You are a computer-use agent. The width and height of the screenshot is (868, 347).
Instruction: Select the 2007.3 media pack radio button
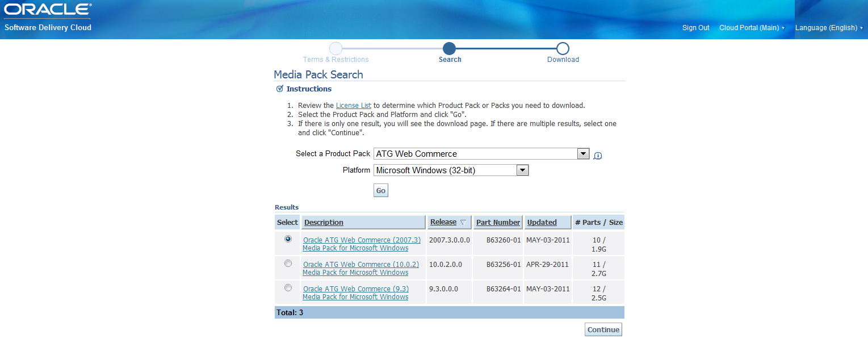288,239
